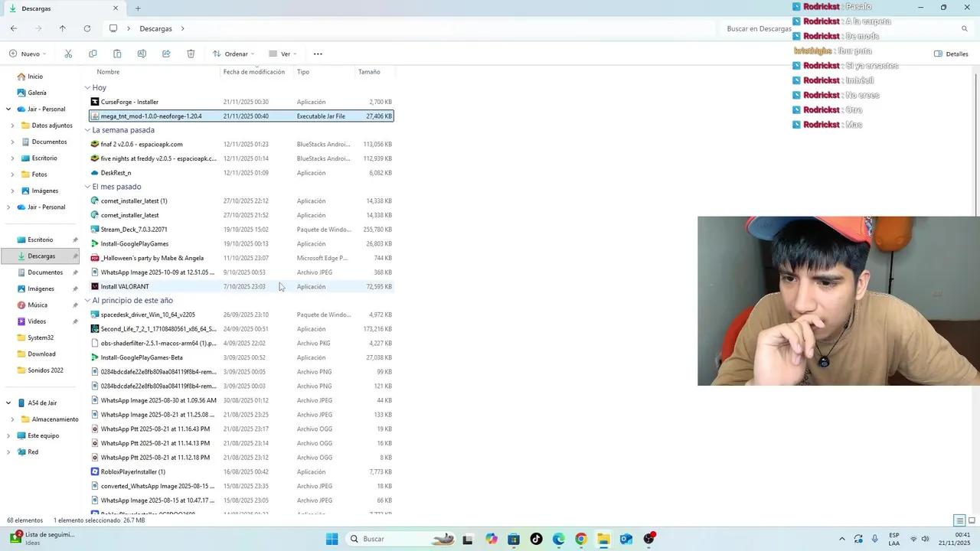Open the Detalles pane button
The image size is (980, 551).
click(x=951, y=54)
